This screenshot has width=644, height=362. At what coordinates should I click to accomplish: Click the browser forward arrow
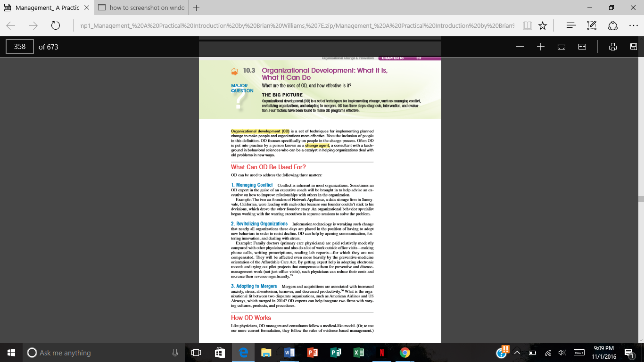tap(33, 25)
